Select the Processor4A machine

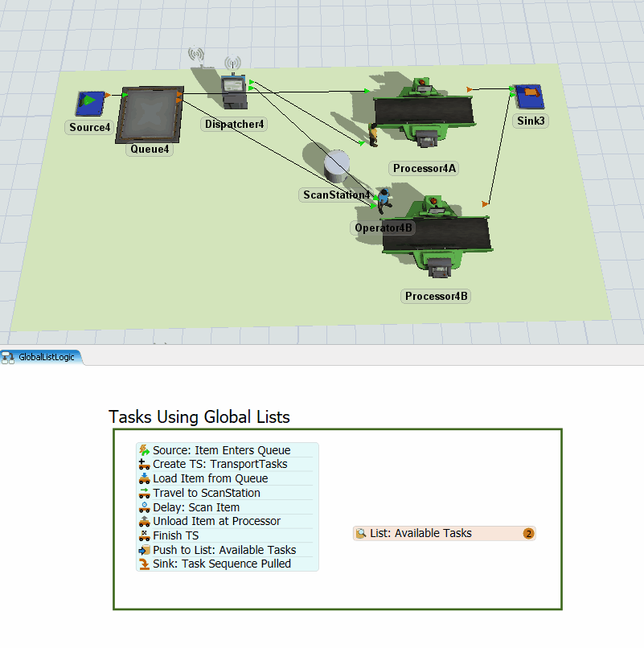click(x=423, y=114)
